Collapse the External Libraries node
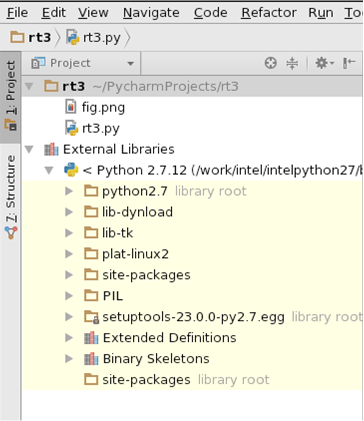 click(x=29, y=150)
